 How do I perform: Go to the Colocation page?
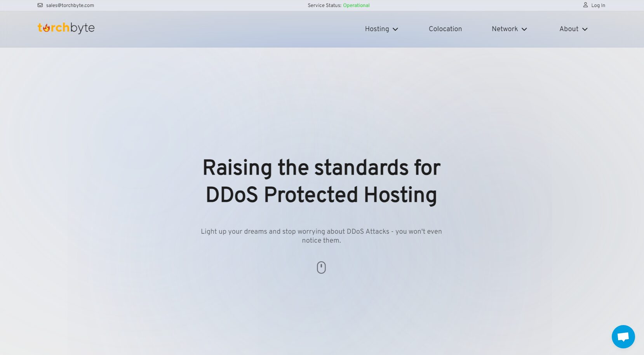tap(445, 29)
